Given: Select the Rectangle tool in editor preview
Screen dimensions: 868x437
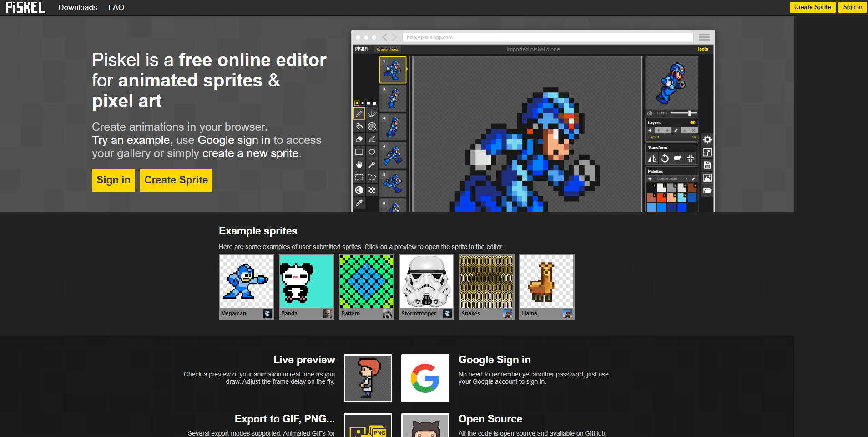Looking at the screenshot, I should tap(359, 152).
